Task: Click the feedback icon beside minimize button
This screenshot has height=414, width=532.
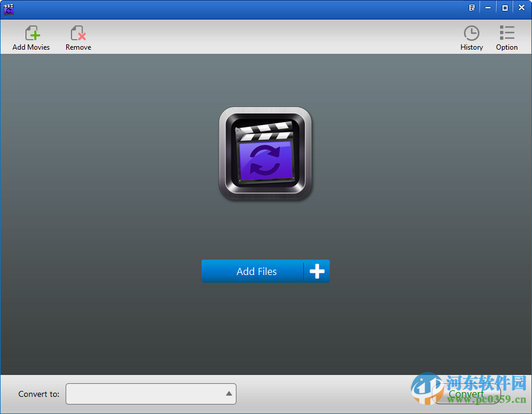Action: [x=471, y=8]
